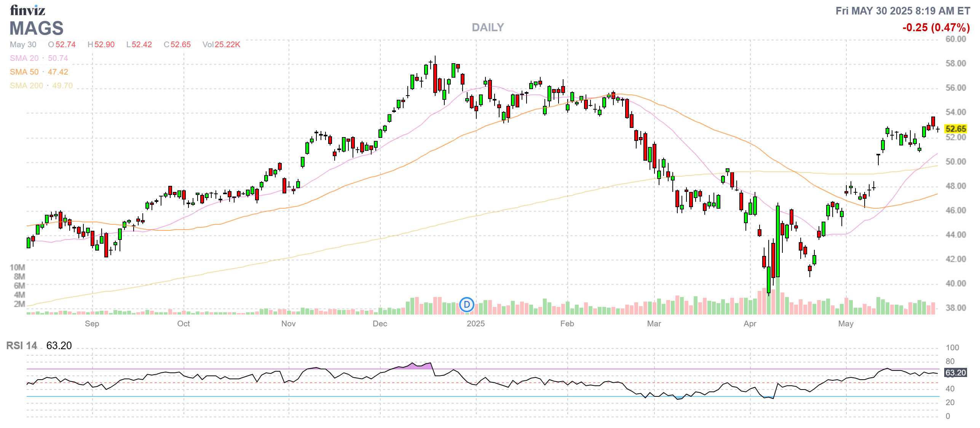Click the Vol 25.22K value

click(x=221, y=45)
